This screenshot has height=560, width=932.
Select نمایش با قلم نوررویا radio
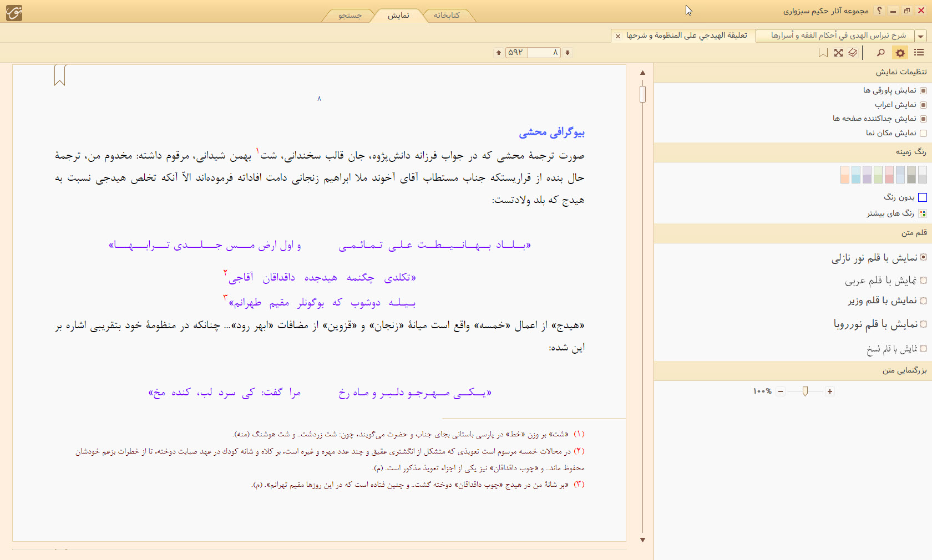coord(923,324)
